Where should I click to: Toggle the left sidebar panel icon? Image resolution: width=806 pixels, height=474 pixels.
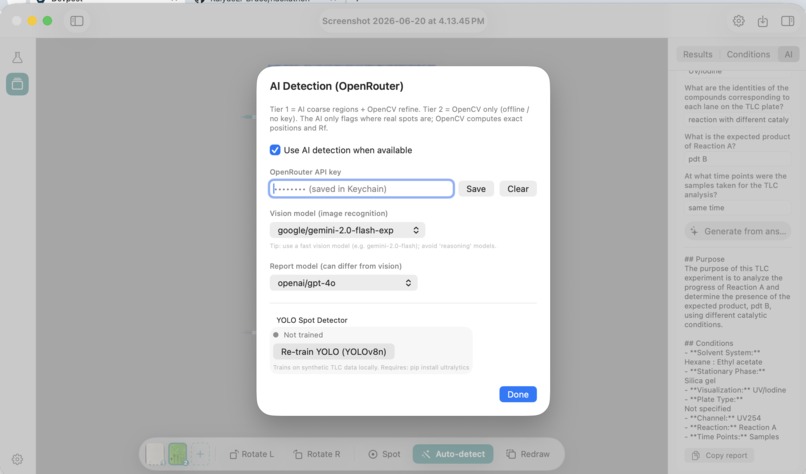[77, 21]
